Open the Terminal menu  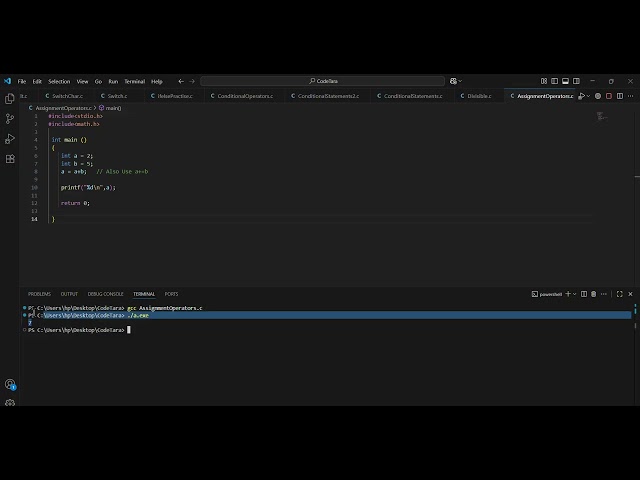tap(135, 81)
